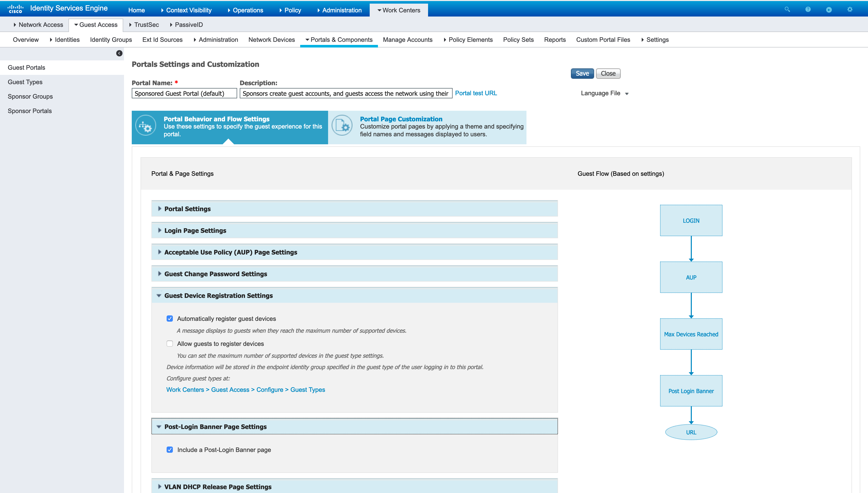Viewport: 868px width, 493px height.
Task: Open the Portal test URL link
Action: point(476,93)
